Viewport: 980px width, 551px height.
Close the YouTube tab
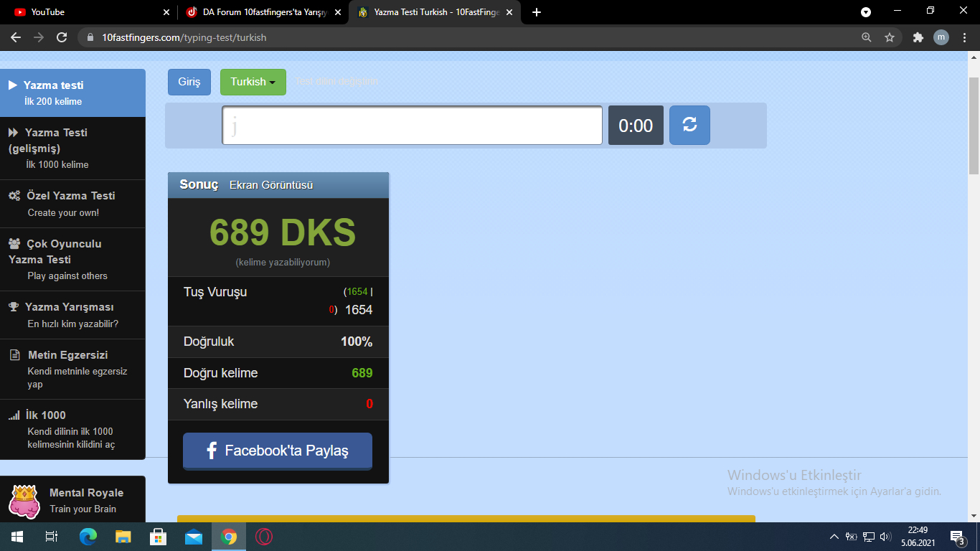click(166, 12)
